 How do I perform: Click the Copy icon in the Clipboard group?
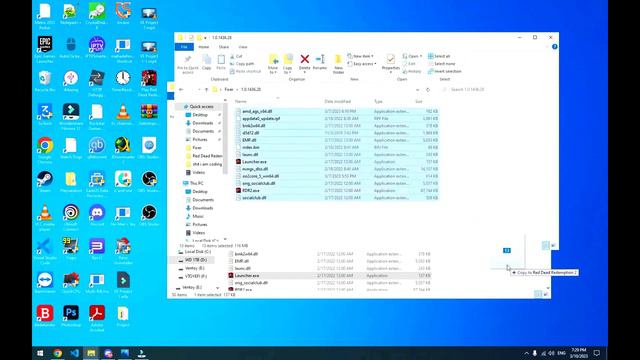(x=207, y=62)
